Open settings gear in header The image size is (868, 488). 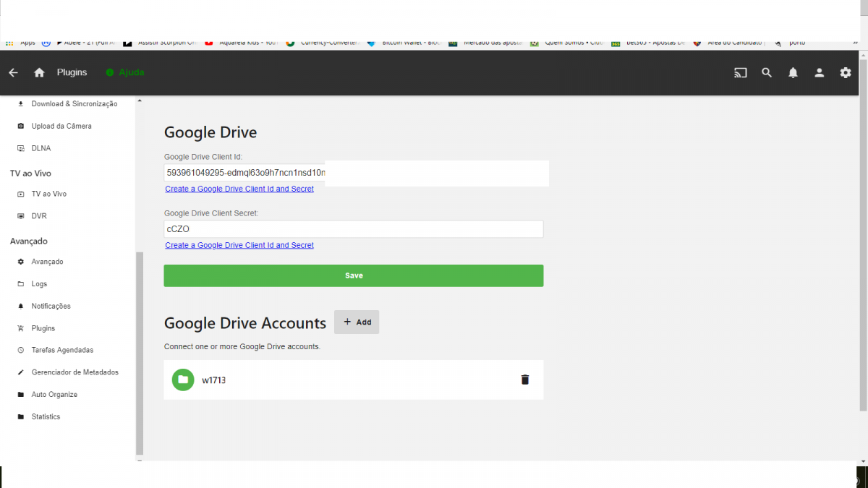pyautogui.click(x=845, y=72)
